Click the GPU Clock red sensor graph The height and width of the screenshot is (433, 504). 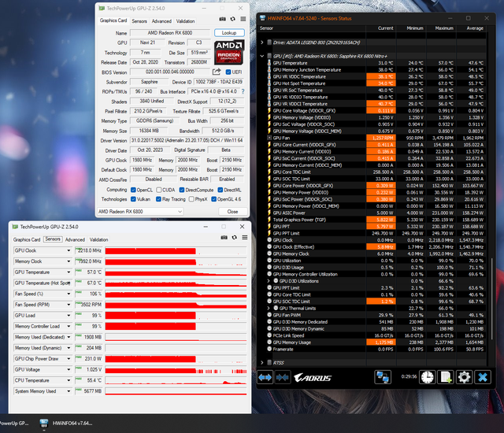point(176,251)
